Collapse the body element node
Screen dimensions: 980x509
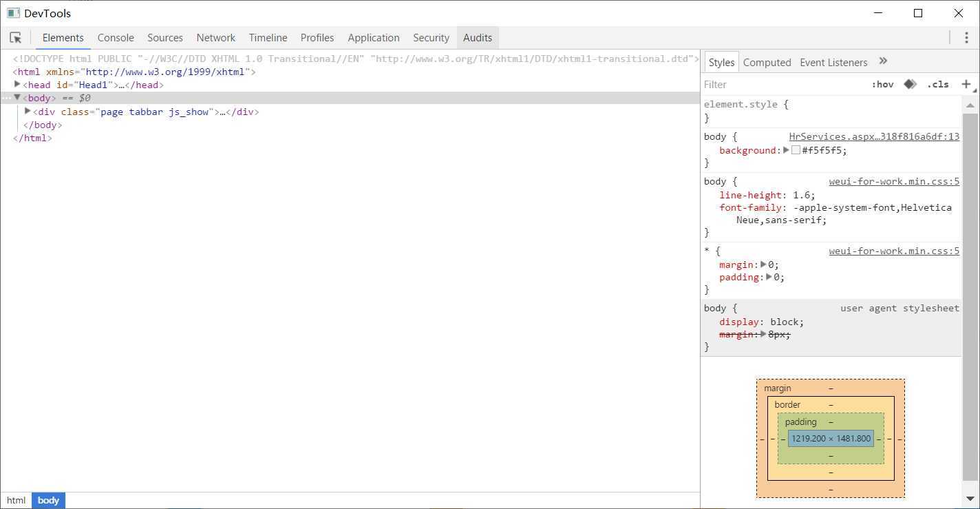pyautogui.click(x=18, y=98)
